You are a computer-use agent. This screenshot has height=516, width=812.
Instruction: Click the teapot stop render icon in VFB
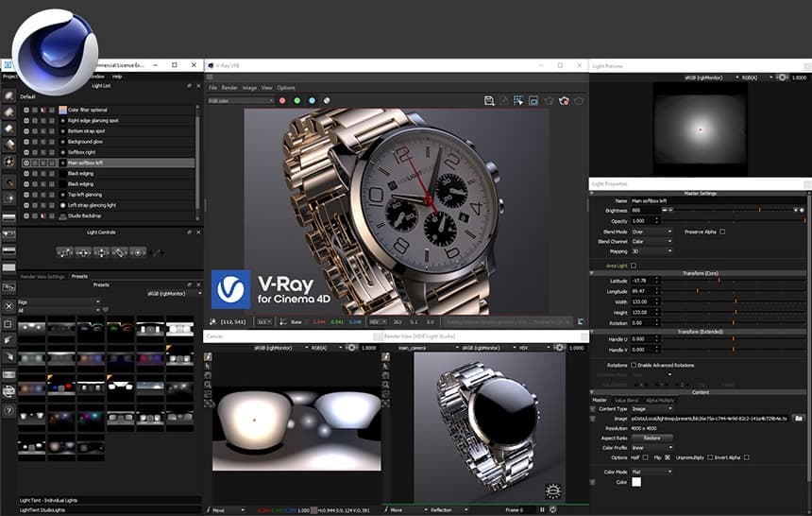[564, 100]
